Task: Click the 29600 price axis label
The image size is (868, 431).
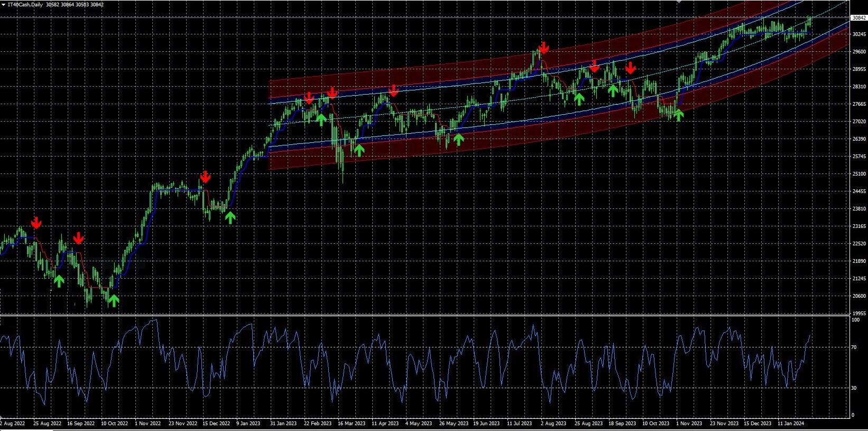Action: [859, 52]
